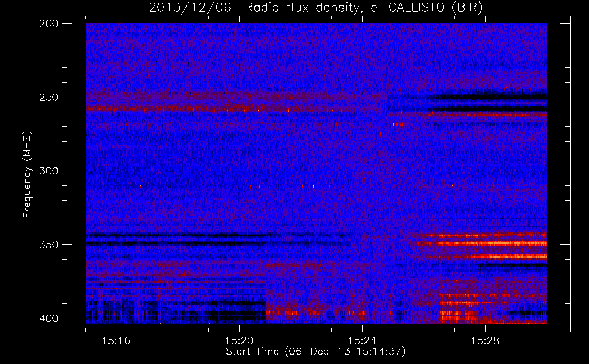This screenshot has height=364, width=589.
Task: Click the 300 frequency axis label
Action: coord(48,171)
